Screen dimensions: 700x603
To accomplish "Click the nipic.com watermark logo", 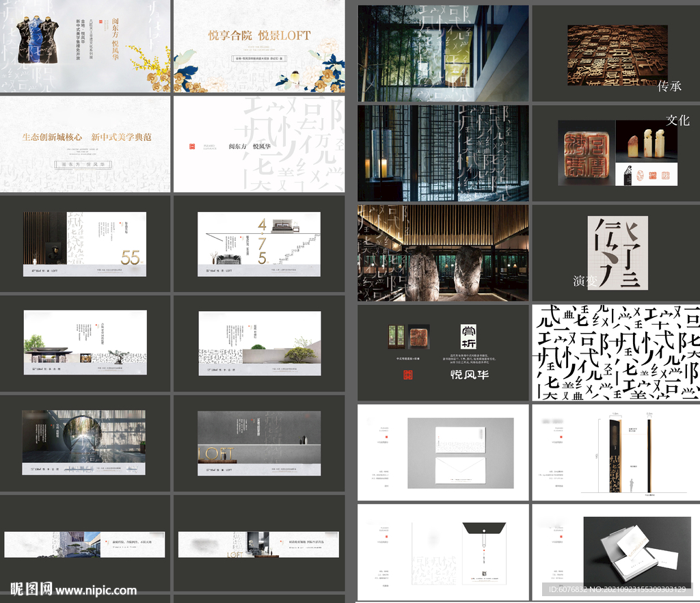I will [74, 589].
